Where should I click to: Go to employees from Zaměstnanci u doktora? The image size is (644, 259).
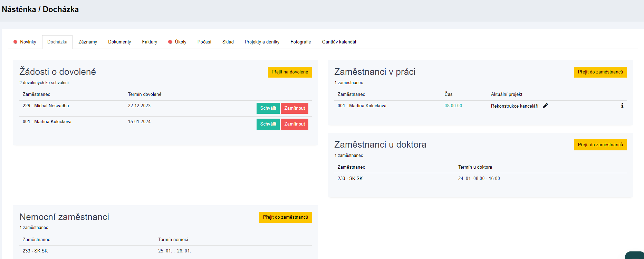pos(600,145)
